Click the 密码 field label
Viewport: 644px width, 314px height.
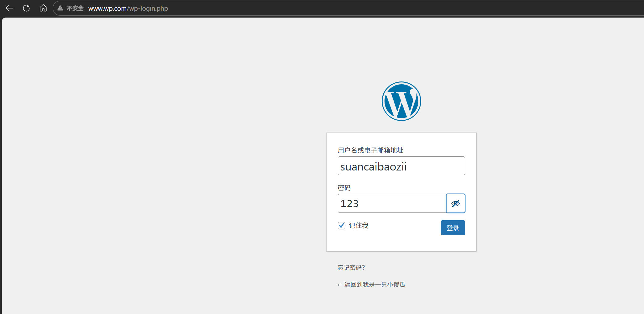[x=344, y=188]
